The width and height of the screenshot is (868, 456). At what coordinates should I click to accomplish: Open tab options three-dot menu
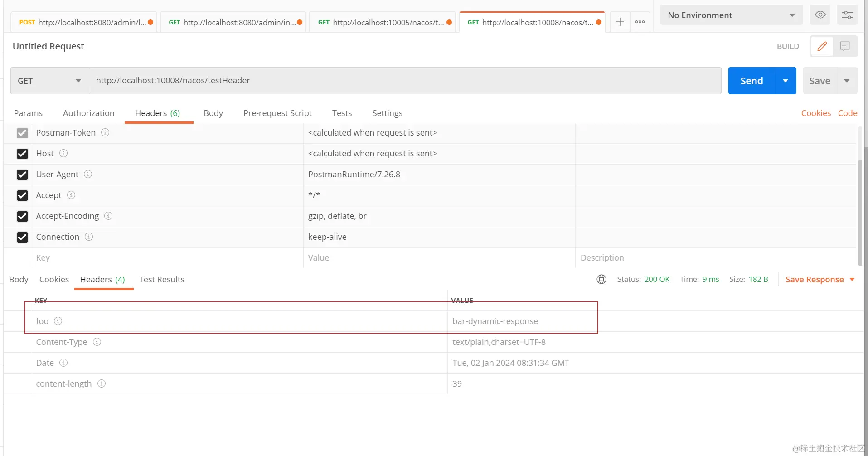point(640,22)
